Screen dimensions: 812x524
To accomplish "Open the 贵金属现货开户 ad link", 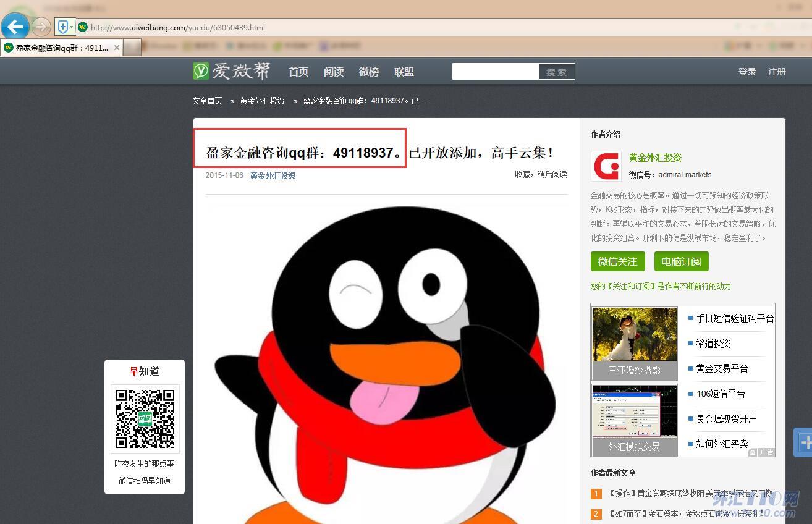I will pyautogui.click(x=726, y=419).
